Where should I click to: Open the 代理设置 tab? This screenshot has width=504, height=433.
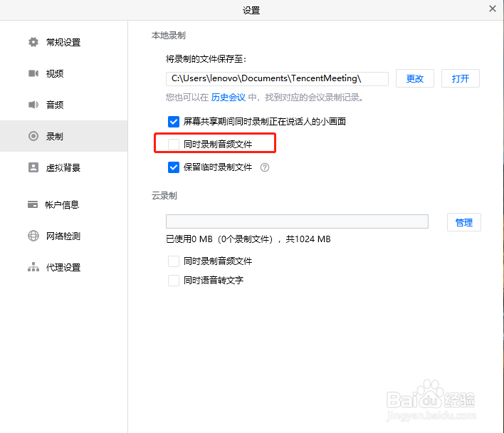click(63, 267)
